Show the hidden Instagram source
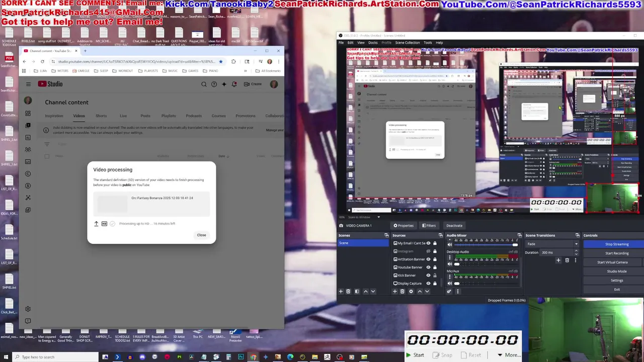Screen dimensions: 644x362 pyautogui.click(x=429, y=251)
